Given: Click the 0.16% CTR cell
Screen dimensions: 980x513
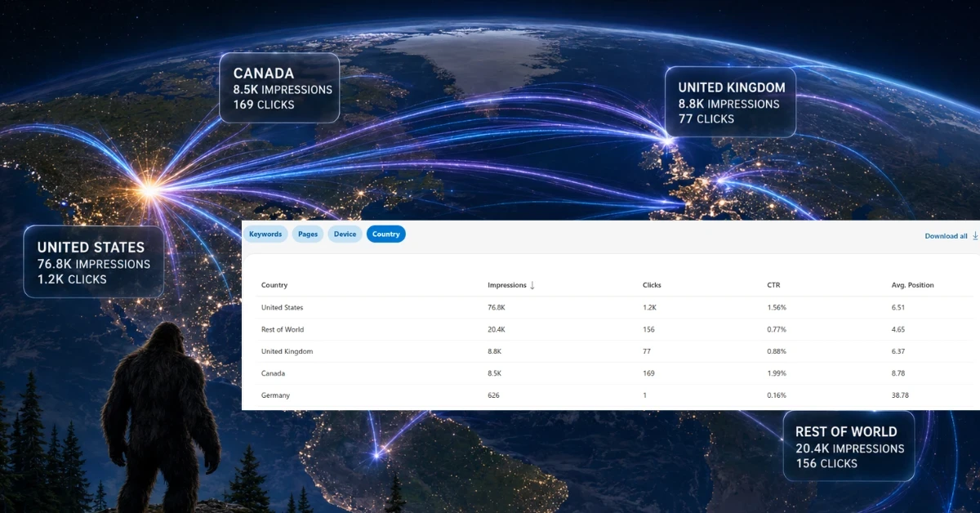Looking at the screenshot, I should [x=777, y=395].
